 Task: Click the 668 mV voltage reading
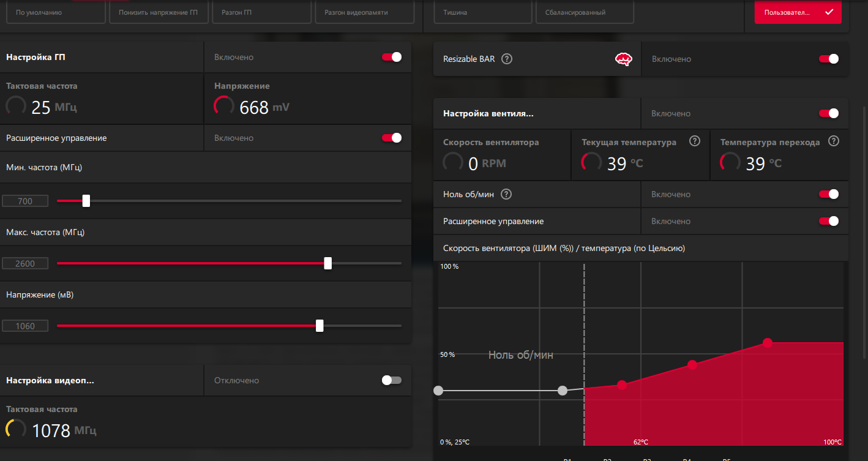click(264, 108)
